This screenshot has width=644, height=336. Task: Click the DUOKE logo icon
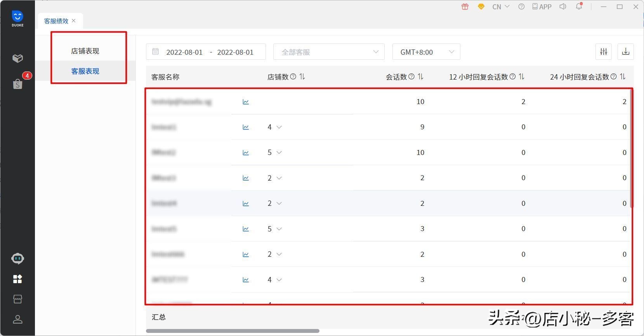coord(17,18)
